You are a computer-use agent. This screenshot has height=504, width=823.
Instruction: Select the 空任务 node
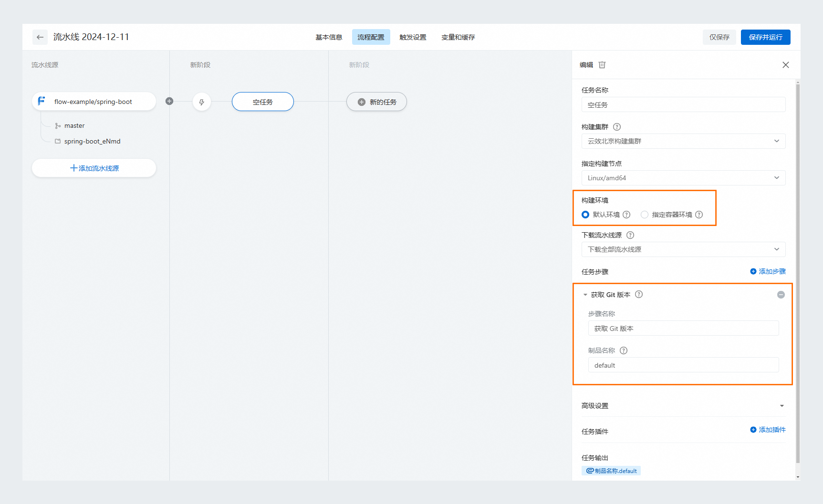263,102
